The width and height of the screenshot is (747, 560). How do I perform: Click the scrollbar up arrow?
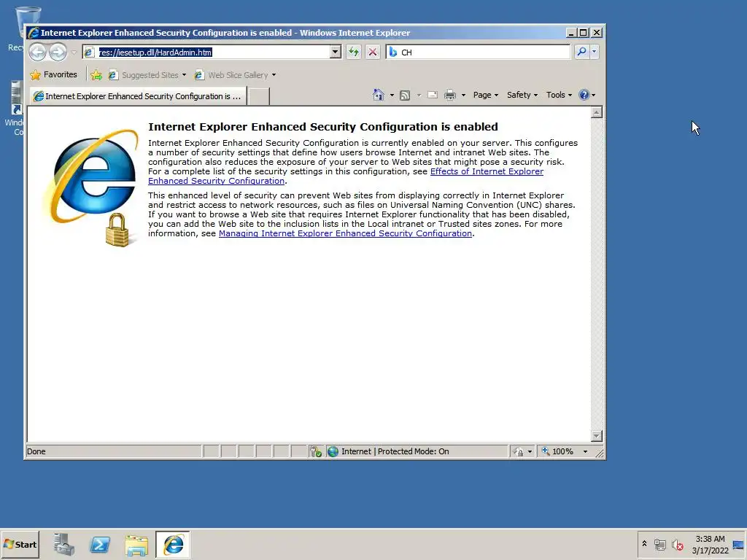597,112
